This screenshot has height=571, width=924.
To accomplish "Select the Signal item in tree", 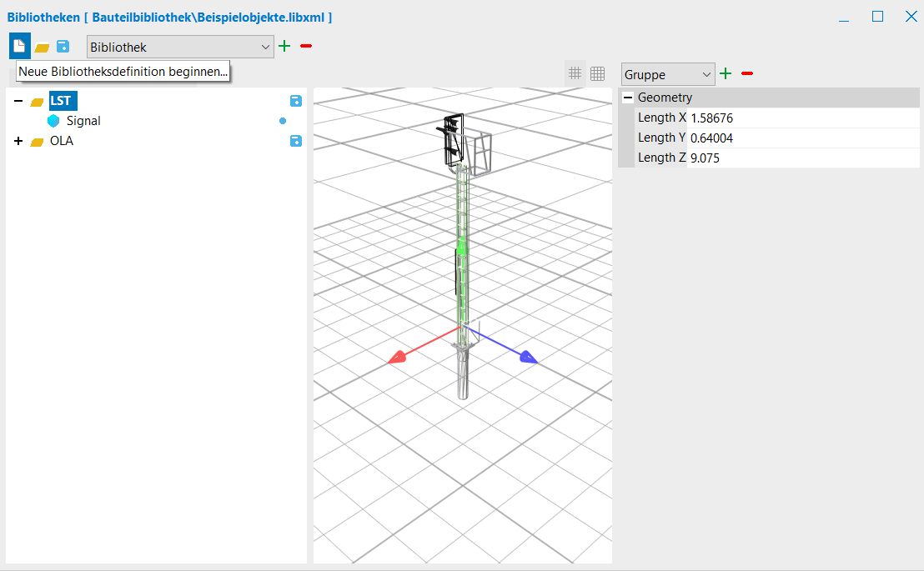I will [x=83, y=121].
